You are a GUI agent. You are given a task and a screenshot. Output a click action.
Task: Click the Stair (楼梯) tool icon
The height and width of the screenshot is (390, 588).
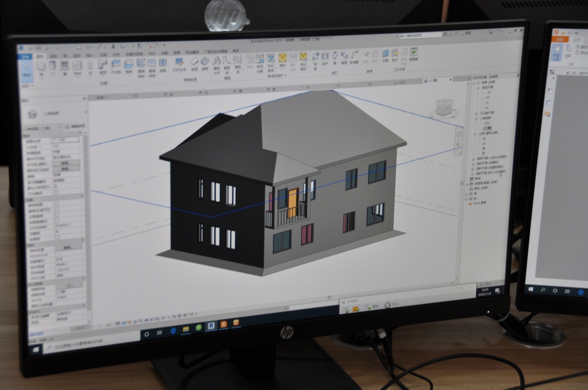pyautogui.click(x=204, y=63)
